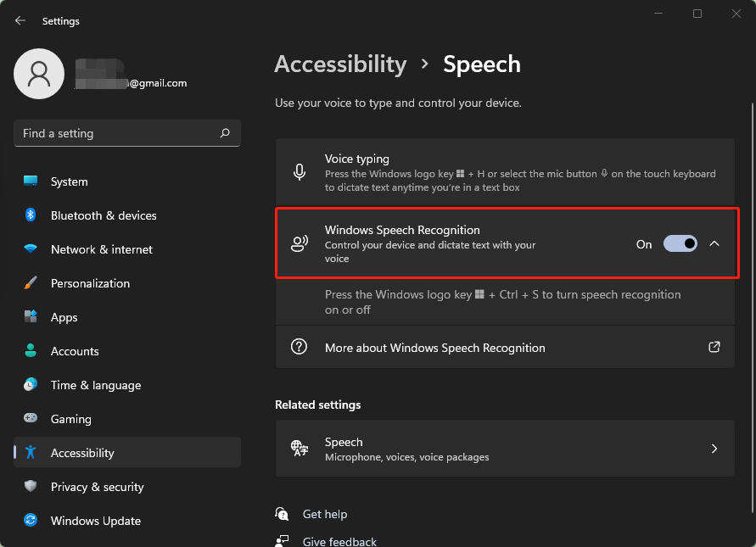Click the external link icon for More about

tap(714, 347)
